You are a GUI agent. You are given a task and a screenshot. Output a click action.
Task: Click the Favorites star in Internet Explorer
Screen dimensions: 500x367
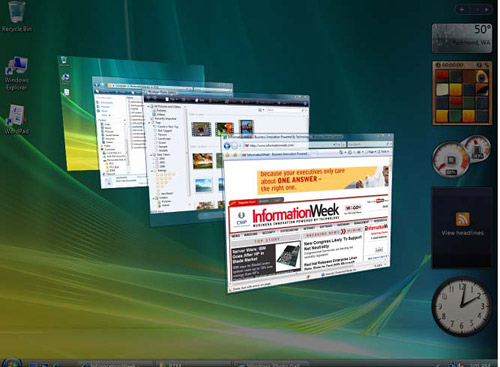point(228,155)
